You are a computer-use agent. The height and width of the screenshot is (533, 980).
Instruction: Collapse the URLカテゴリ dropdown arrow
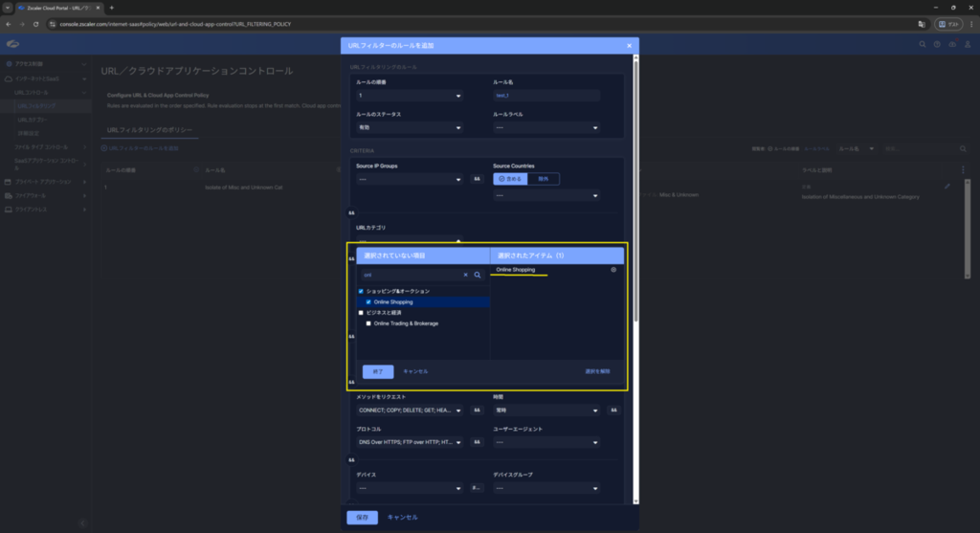click(458, 240)
